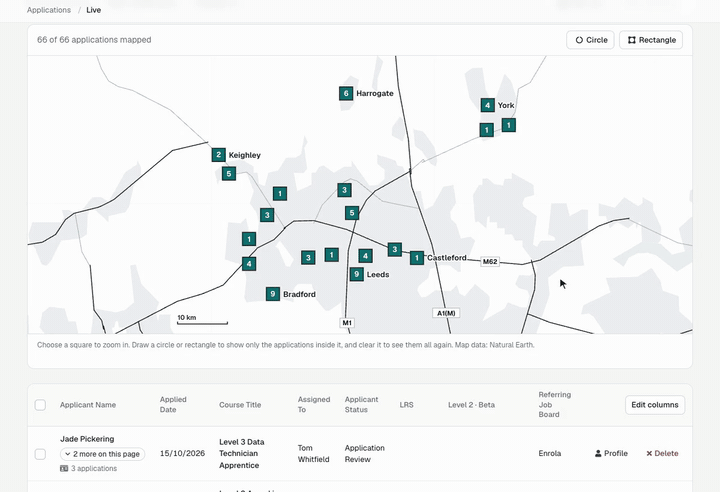Viewport: 720px width, 492px height.
Task: Click the Applied Date column header
Action: point(173,405)
